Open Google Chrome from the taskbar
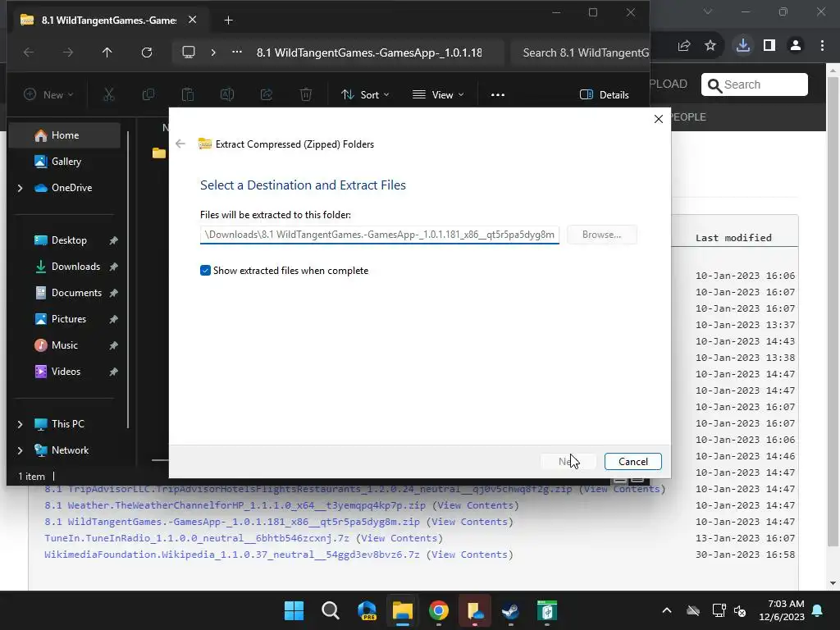Viewport: 840px width, 630px height. [x=439, y=610]
